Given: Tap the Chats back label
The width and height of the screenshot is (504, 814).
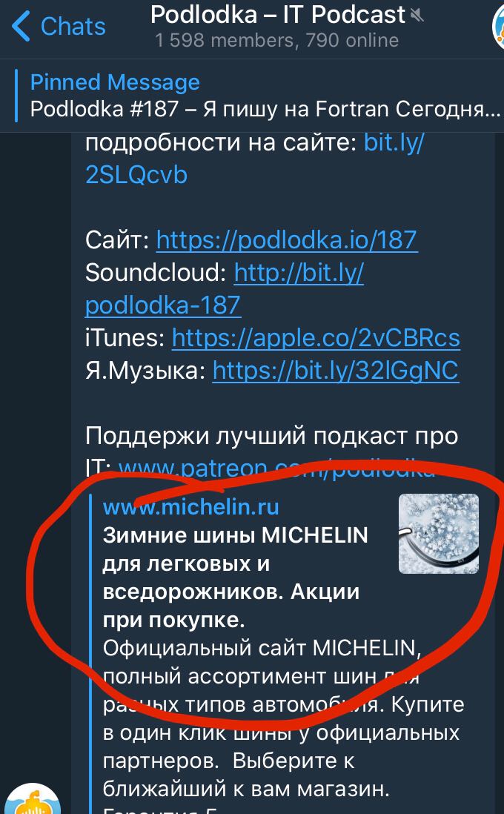Looking at the screenshot, I should point(73,27).
